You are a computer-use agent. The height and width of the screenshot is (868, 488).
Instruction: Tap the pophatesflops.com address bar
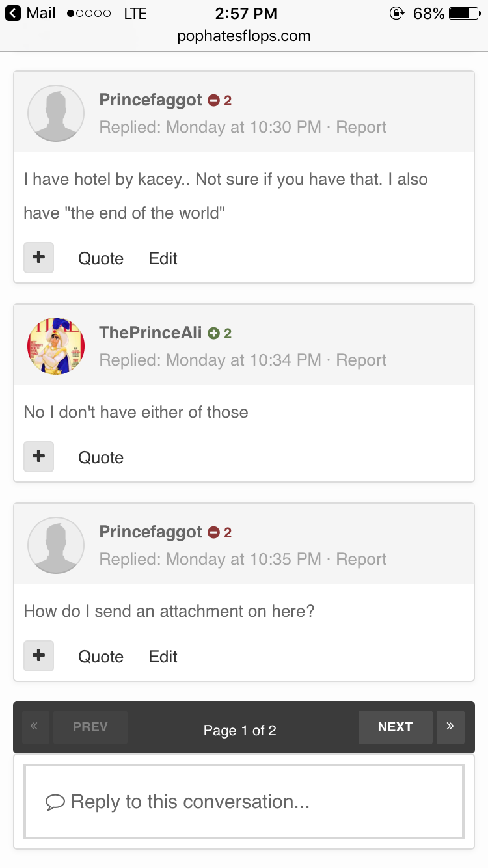[x=244, y=36]
